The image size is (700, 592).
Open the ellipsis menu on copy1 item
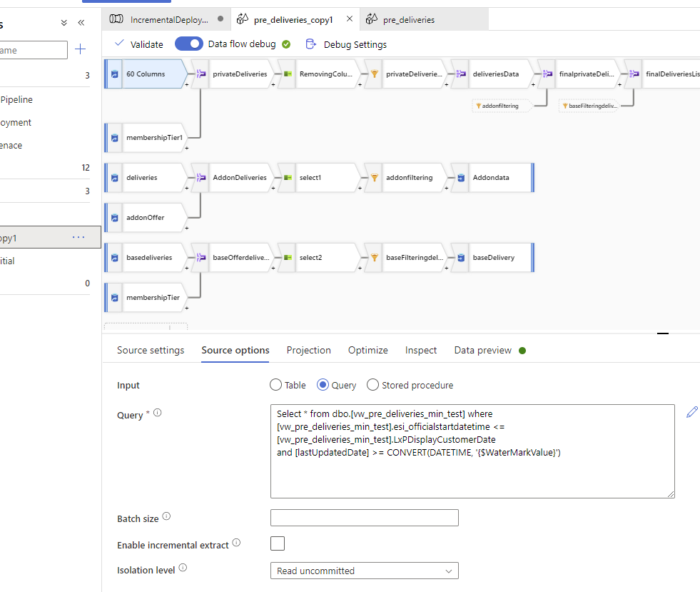tap(78, 236)
